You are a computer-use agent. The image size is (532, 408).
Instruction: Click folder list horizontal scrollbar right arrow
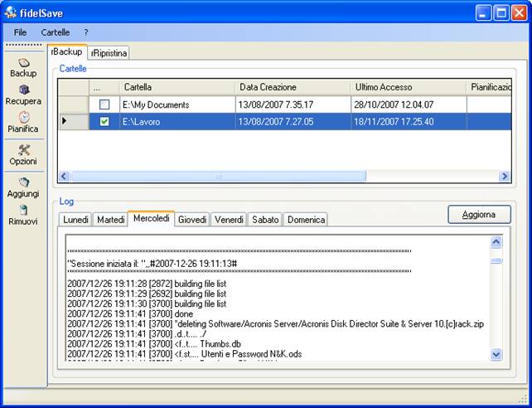[x=504, y=177]
